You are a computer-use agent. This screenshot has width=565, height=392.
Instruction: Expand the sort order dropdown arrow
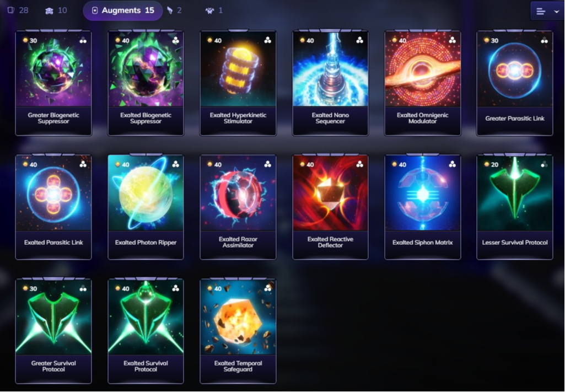pyautogui.click(x=557, y=12)
